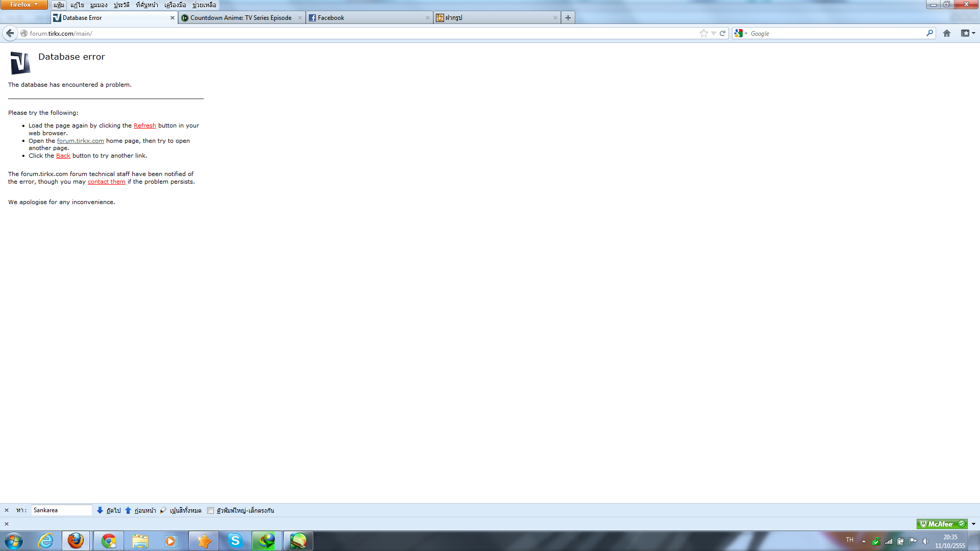The height and width of the screenshot is (551, 980).
Task: Click find-next down arrow in find bar
Action: (100, 510)
